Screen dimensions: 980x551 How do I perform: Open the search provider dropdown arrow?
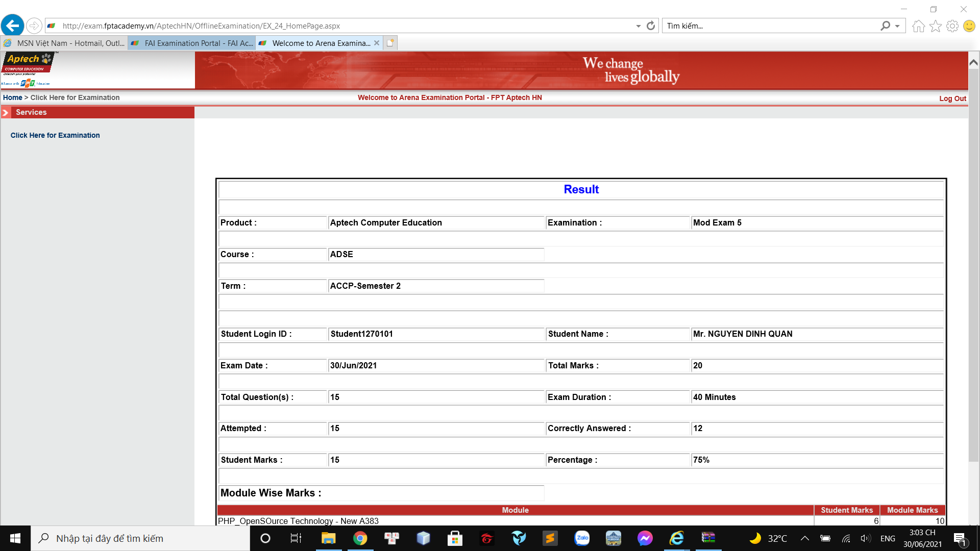(x=897, y=26)
